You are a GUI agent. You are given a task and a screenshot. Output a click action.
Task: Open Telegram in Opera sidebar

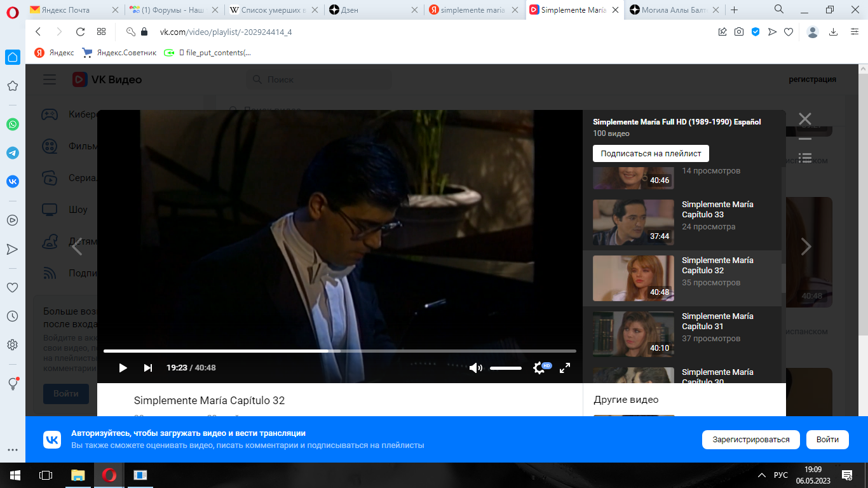pos(12,152)
